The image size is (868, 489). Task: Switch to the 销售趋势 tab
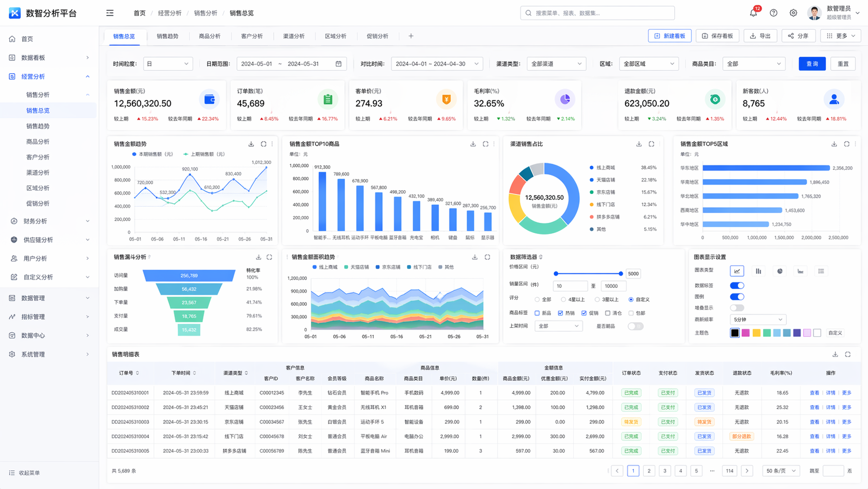167,36
